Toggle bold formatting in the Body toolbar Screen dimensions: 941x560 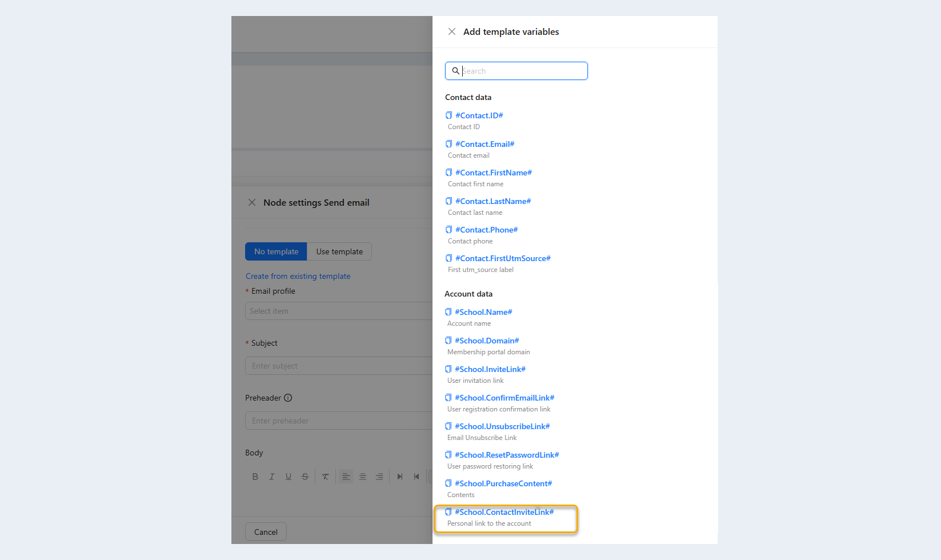click(x=255, y=477)
